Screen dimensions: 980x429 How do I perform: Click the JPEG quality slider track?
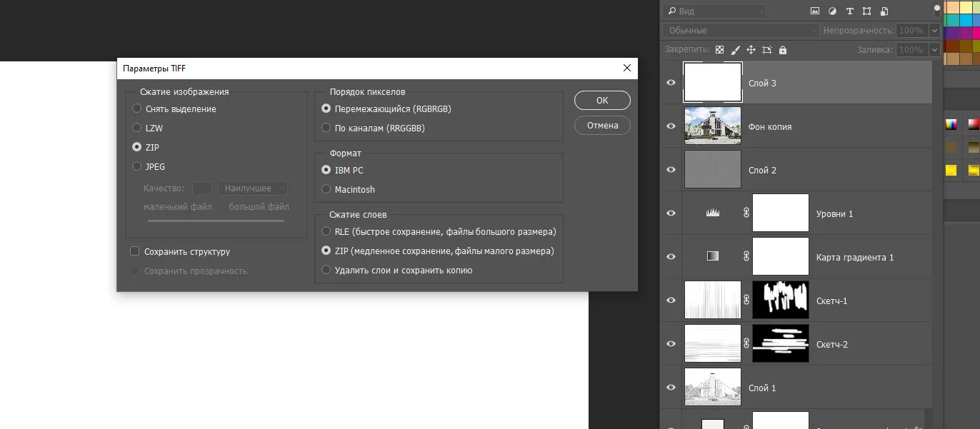pos(216,221)
